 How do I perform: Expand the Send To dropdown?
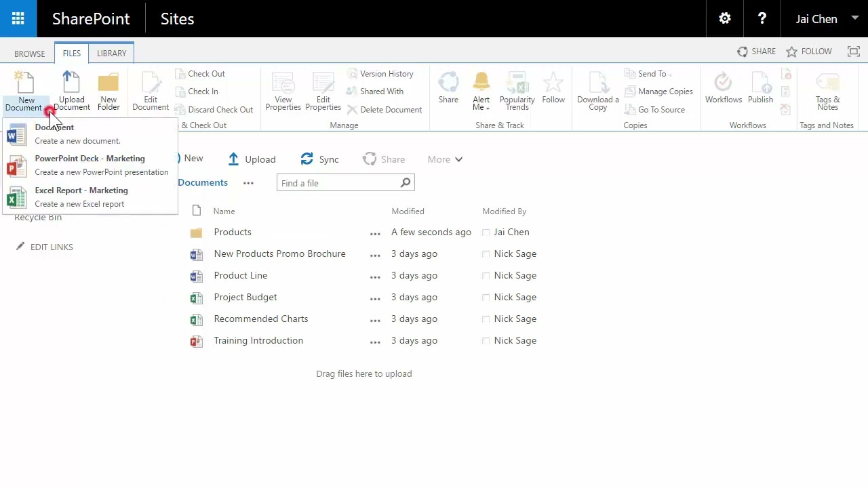point(670,75)
